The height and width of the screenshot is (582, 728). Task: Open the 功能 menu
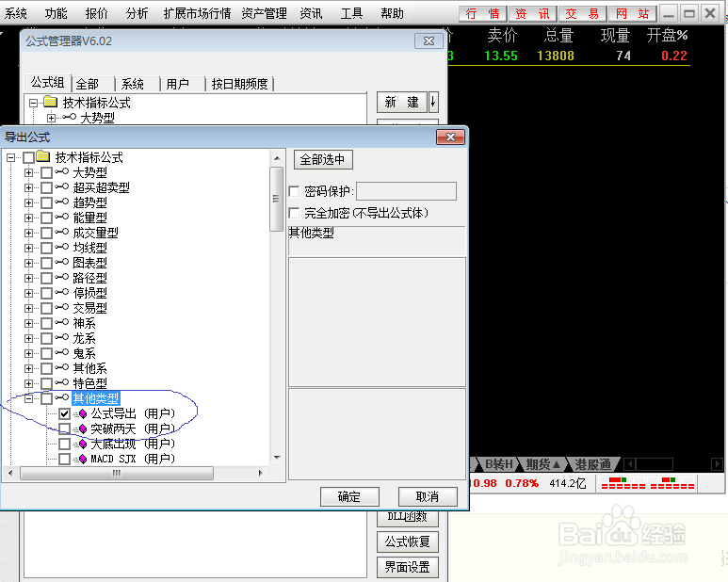pyautogui.click(x=57, y=13)
